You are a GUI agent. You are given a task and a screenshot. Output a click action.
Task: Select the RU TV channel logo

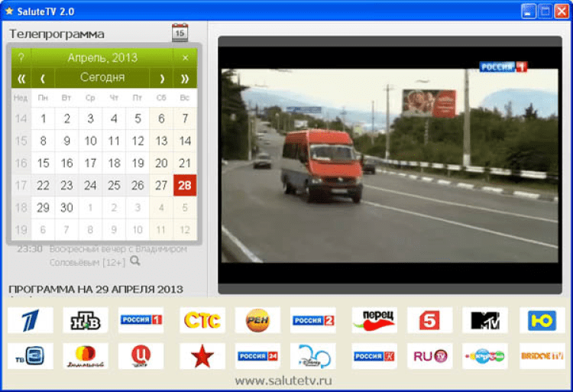429,356
